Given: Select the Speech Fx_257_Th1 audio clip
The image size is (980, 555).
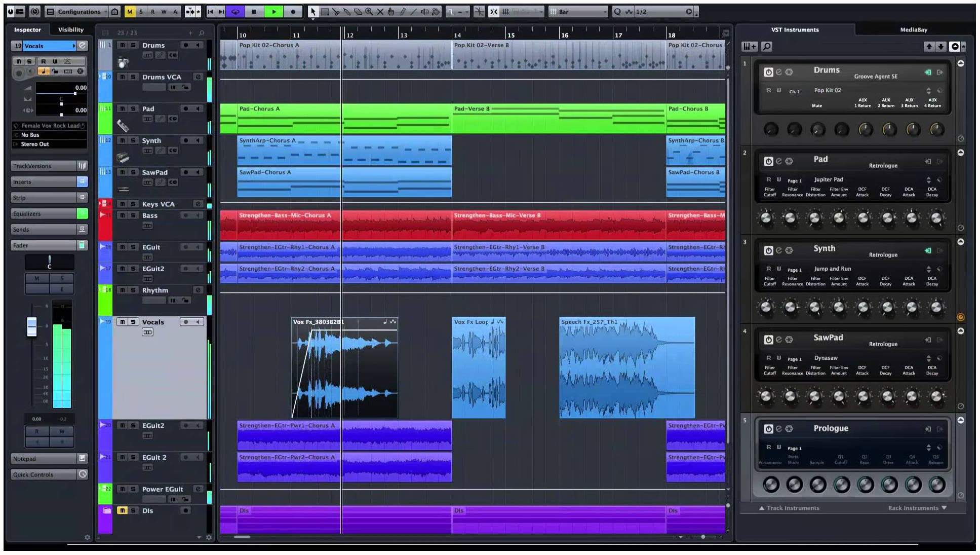Looking at the screenshot, I should [627, 367].
